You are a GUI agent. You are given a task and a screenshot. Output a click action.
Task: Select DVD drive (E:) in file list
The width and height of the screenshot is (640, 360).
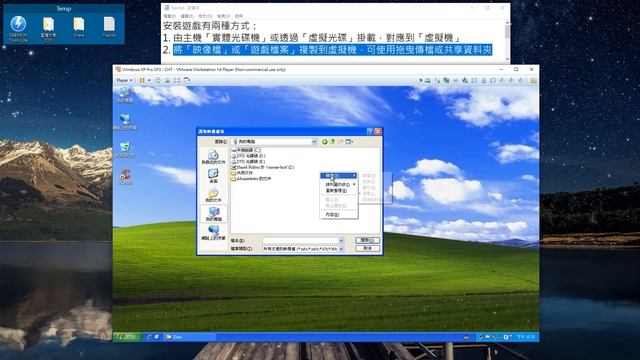pos(248,162)
